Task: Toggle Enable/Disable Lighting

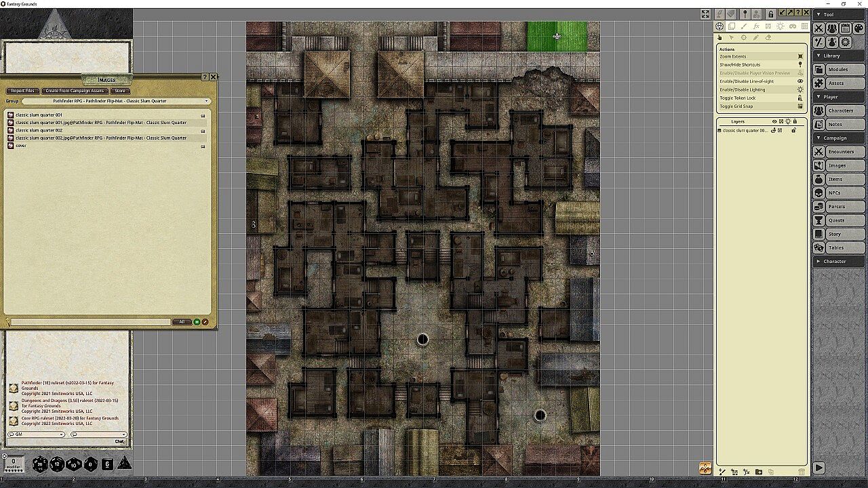Action: tap(761, 89)
